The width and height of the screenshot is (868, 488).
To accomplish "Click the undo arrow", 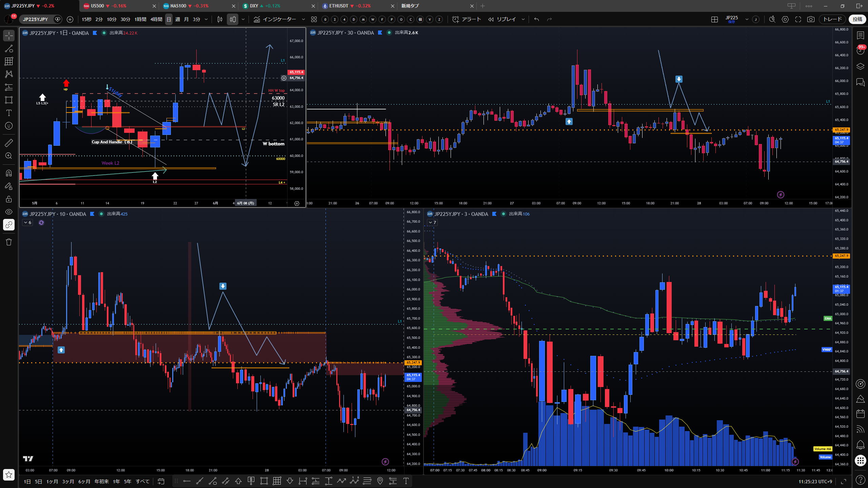I will (536, 19).
